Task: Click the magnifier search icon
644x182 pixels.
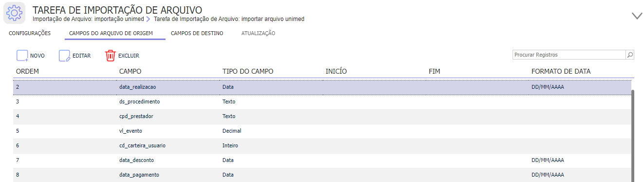Action: (x=630, y=55)
